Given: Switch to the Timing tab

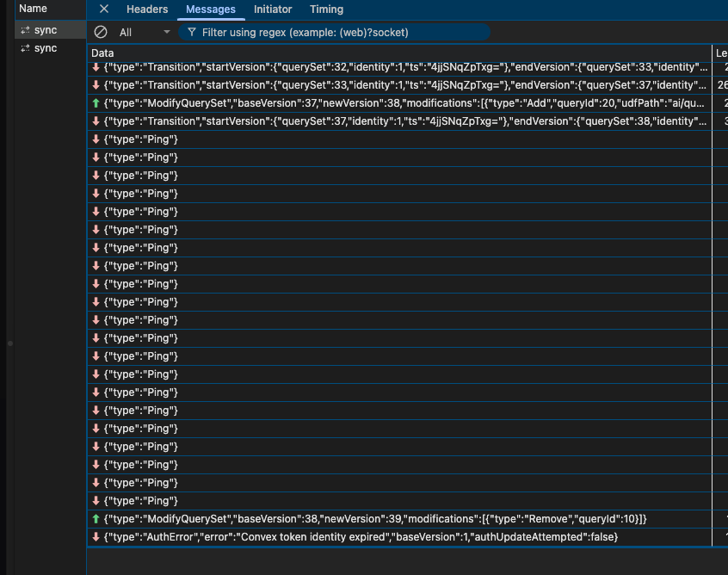Looking at the screenshot, I should point(326,9).
